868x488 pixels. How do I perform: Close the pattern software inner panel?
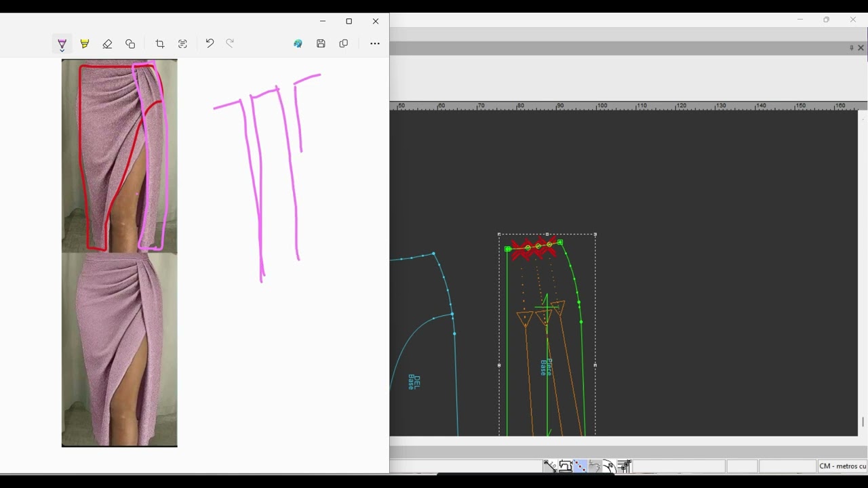click(x=861, y=47)
